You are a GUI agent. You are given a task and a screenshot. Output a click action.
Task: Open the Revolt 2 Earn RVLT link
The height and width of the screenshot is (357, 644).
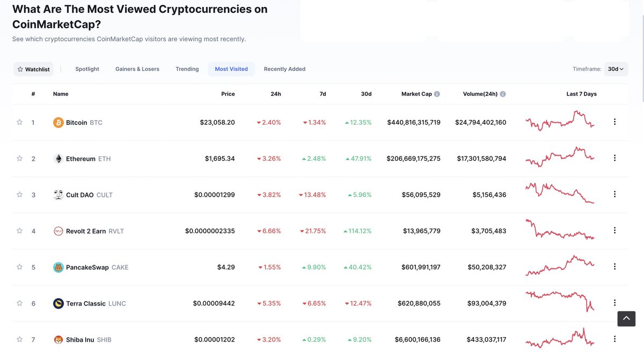95,231
